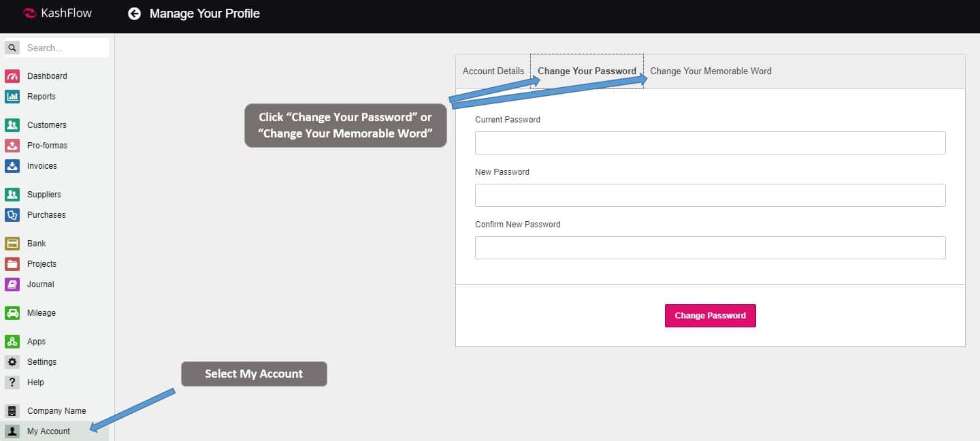
Task: Switch to the Account Details tab
Action: tap(493, 71)
